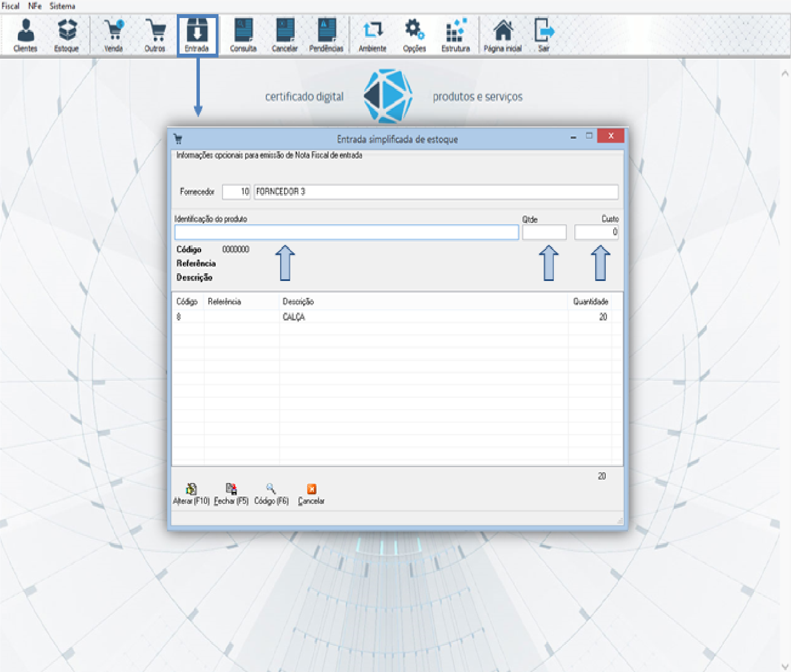Click the 'certificado digital' text

click(304, 96)
